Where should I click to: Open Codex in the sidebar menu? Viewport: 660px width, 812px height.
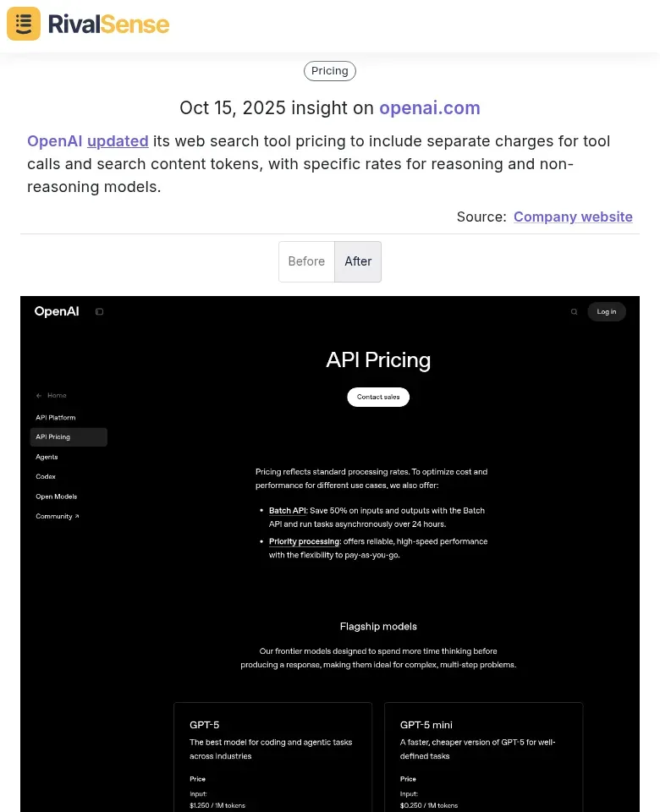pos(46,476)
